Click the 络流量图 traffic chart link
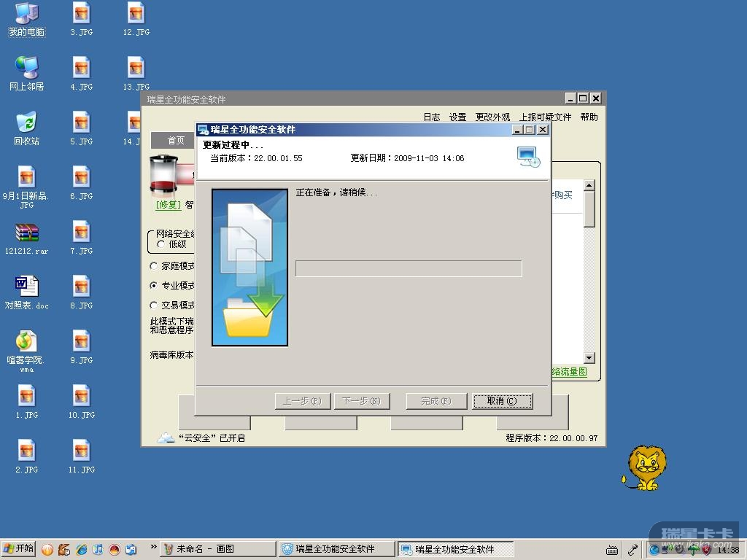747x560 pixels. pyautogui.click(x=569, y=372)
